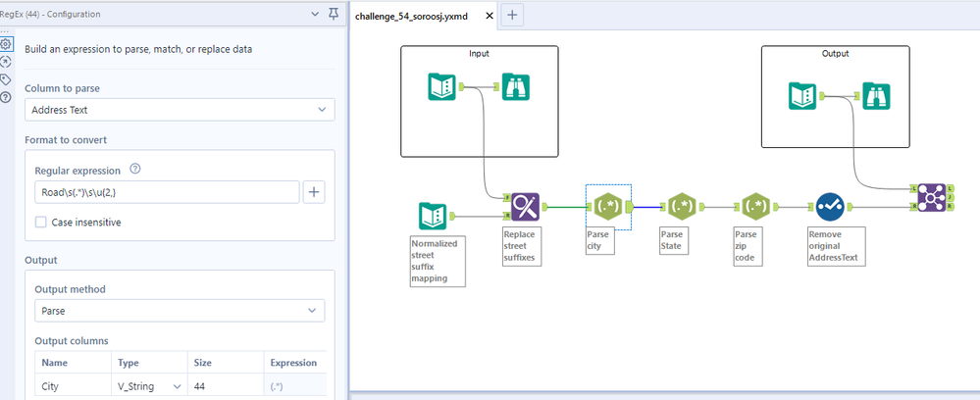Open a new workflow tab
The width and height of the screenshot is (980, 400).
point(513,15)
